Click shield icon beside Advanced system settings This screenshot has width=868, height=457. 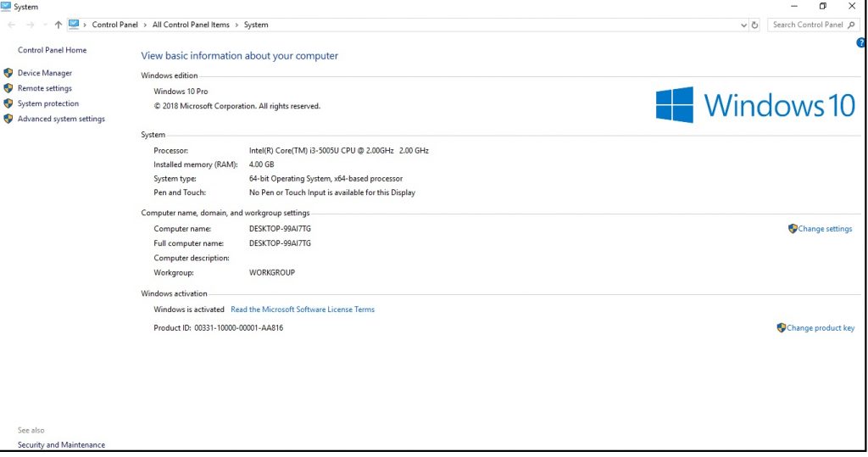[x=8, y=119]
